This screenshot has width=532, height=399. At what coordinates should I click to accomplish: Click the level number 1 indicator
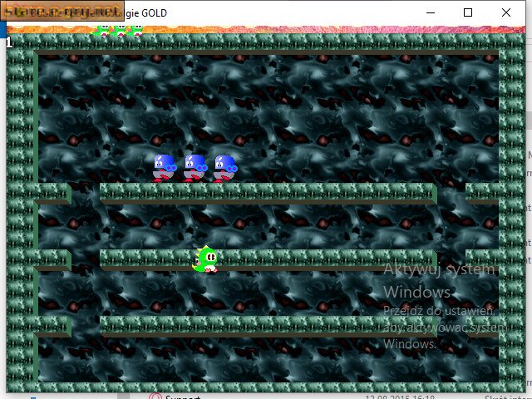click(x=9, y=42)
